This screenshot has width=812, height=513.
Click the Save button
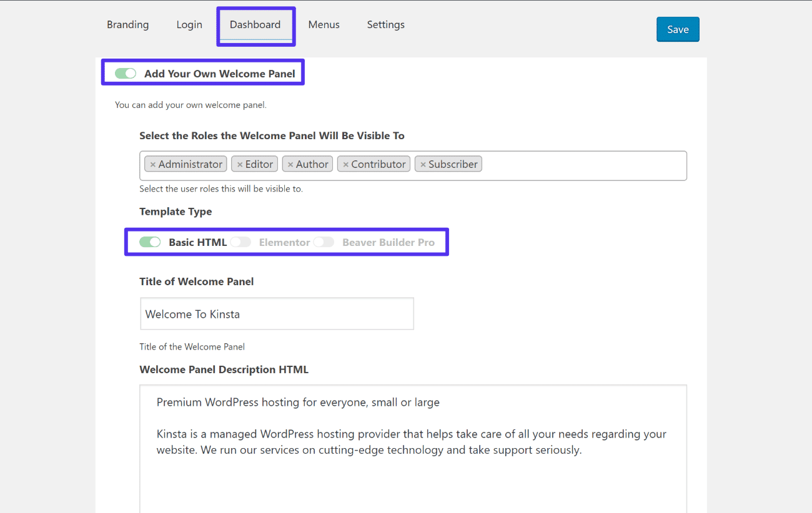point(678,29)
